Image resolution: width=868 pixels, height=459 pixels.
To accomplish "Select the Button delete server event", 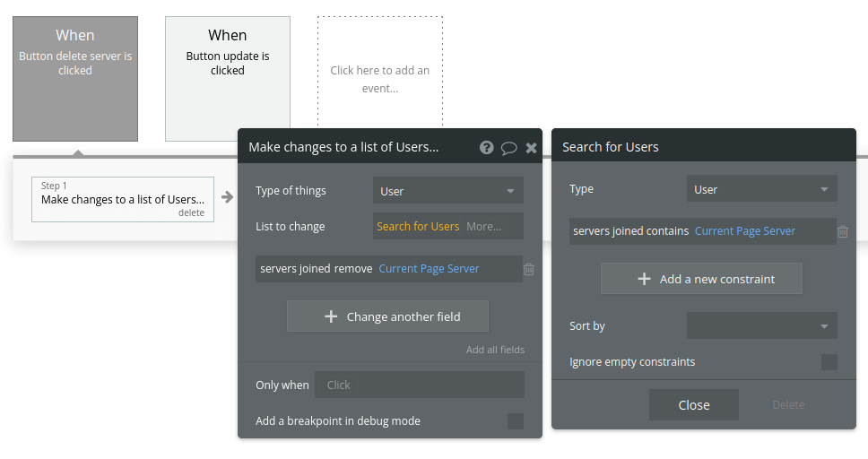I will click(75, 78).
